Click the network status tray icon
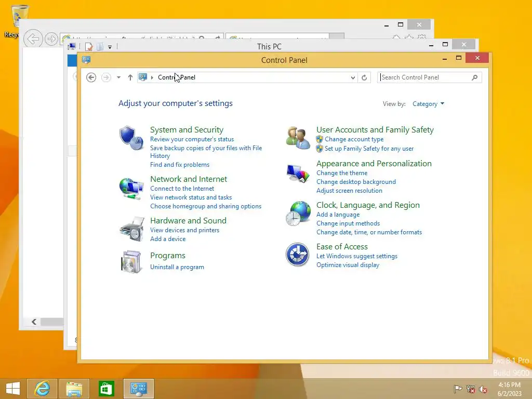This screenshot has height=399, width=532. pyautogui.click(x=471, y=389)
